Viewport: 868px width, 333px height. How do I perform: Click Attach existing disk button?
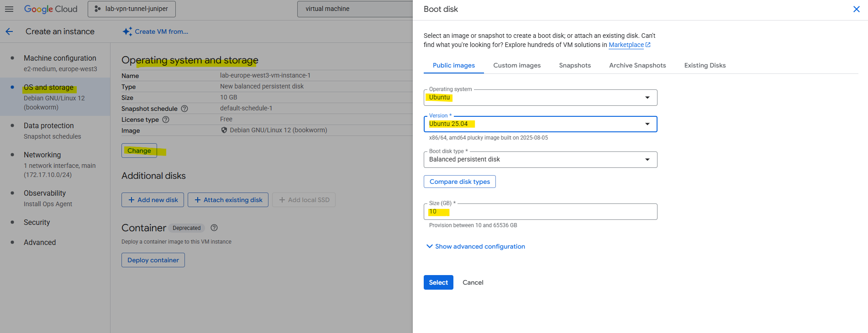[x=228, y=200]
